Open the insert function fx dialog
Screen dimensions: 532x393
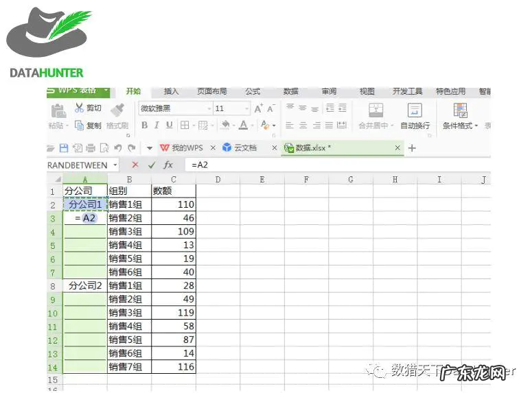[x=168, y=165]
